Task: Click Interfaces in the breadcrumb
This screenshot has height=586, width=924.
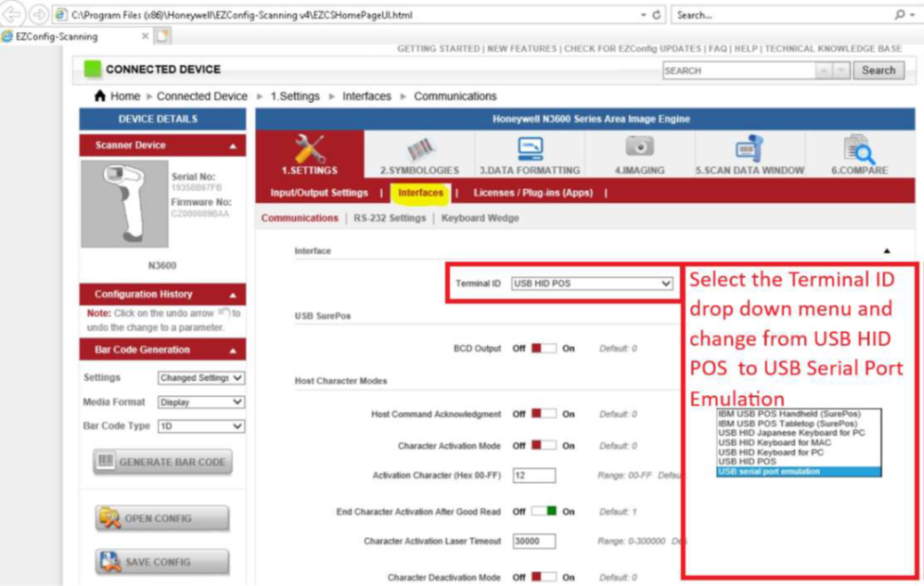Action: [x=367, y=96]
